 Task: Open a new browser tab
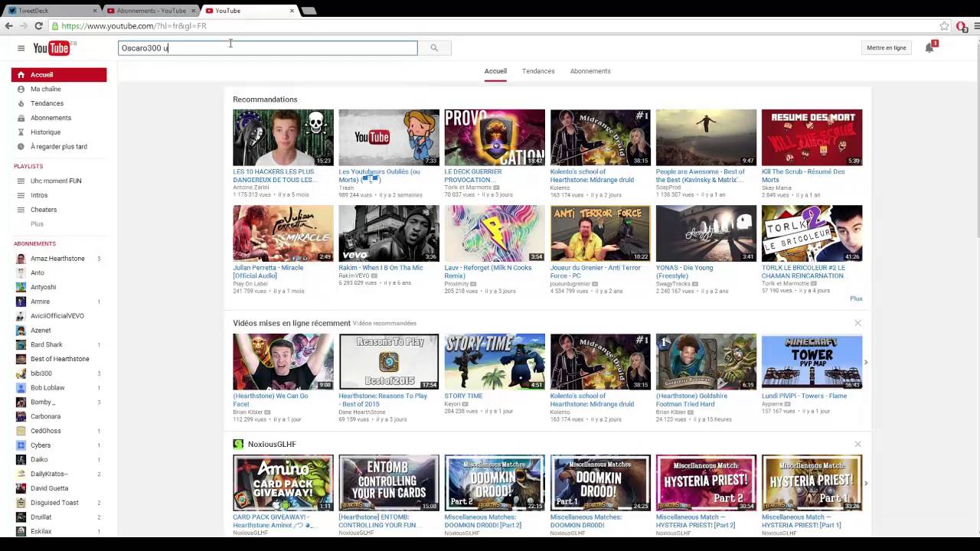(x=309, y=11)
